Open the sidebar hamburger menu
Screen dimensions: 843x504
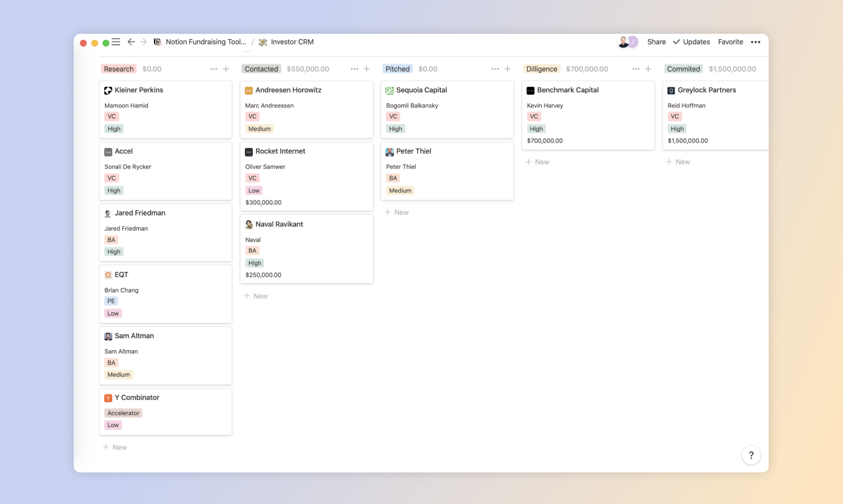coord(115,42)
